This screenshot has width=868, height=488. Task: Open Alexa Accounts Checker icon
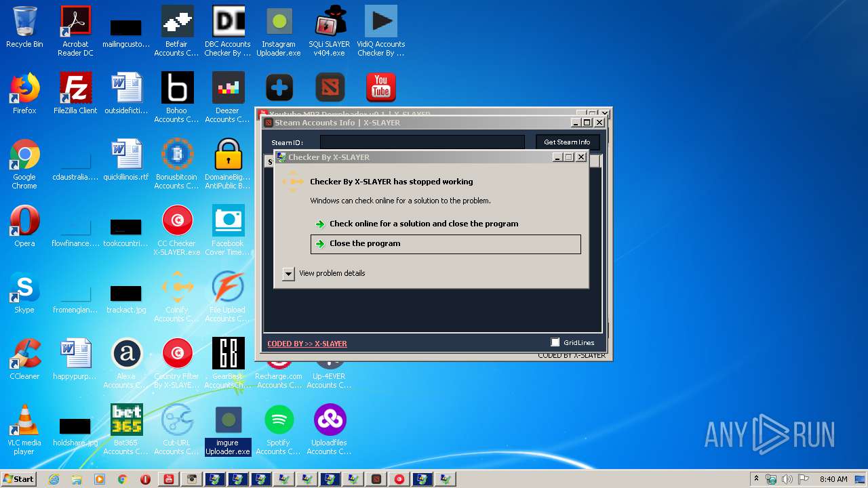click(x=126, y=363)
